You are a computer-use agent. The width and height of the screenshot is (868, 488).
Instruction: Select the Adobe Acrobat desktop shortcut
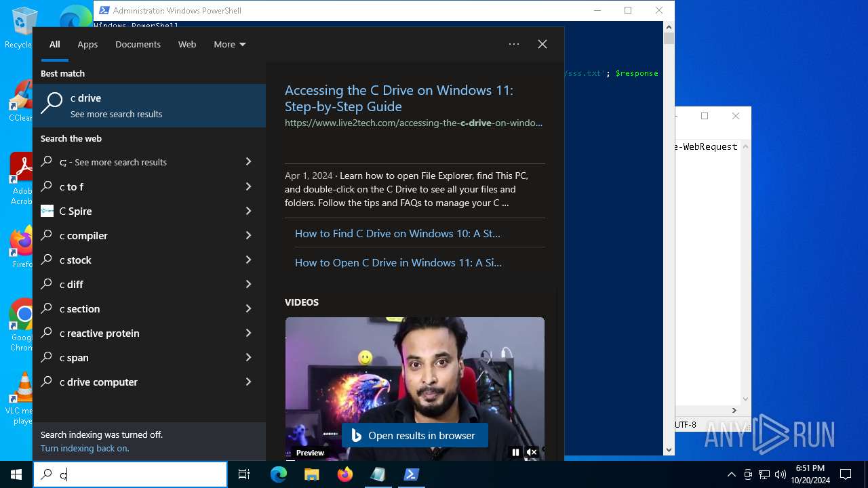(x=21, y=179)
